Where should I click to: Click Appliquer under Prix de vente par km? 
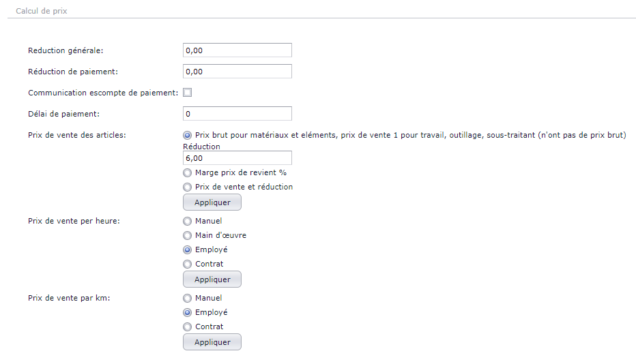[212, 342]
